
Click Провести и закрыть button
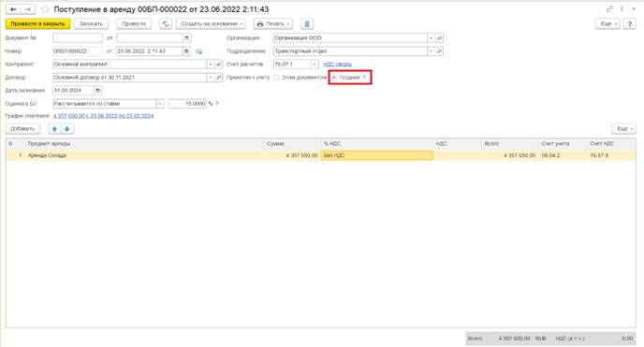coord(37,23)
